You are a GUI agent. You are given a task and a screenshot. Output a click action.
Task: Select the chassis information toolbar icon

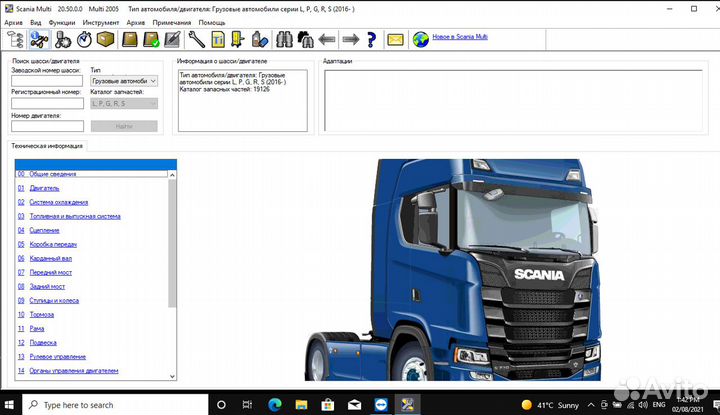39,40
